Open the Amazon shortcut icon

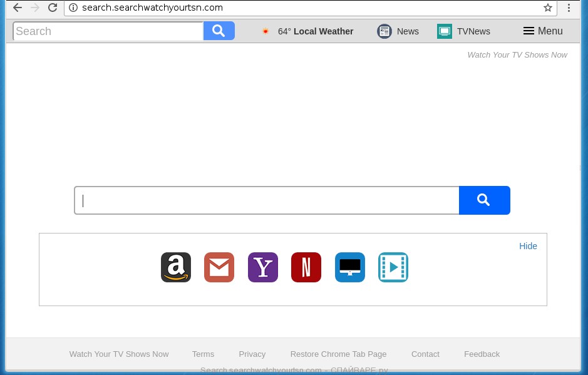click(x=176, y=267)
